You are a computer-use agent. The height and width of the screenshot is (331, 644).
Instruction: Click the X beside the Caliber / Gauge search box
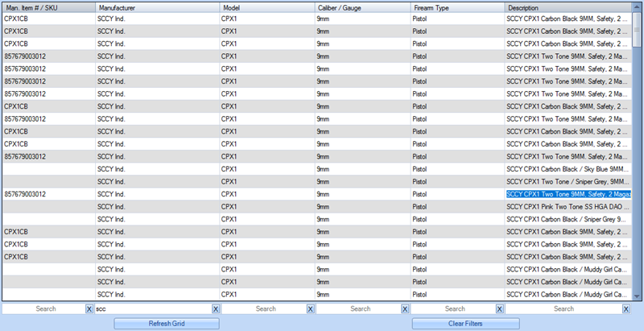click(405, 308)
